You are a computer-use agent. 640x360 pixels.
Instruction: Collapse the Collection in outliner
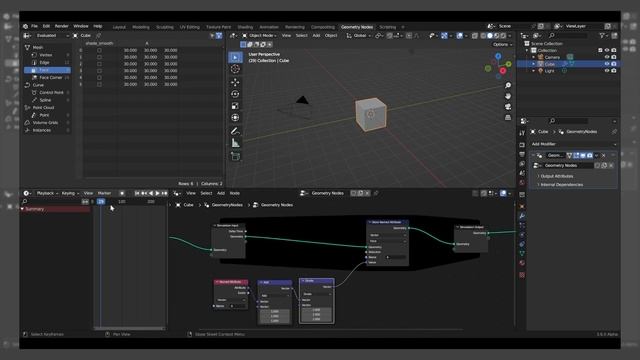(527, 51)
